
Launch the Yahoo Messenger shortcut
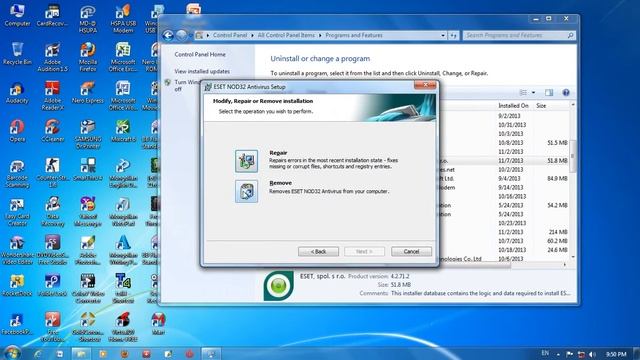pos(87,211)
